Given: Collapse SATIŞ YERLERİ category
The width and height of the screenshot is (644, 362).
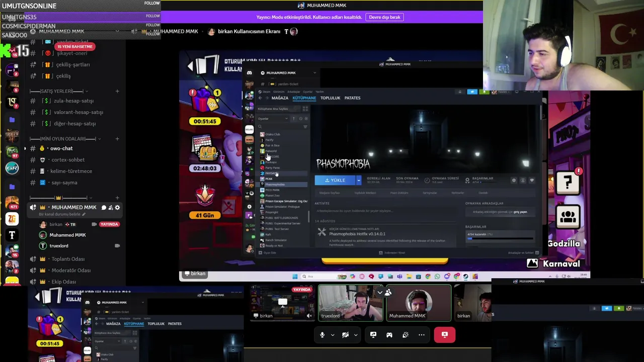Looking at the screenshot, I should click(x=59, y=91).
